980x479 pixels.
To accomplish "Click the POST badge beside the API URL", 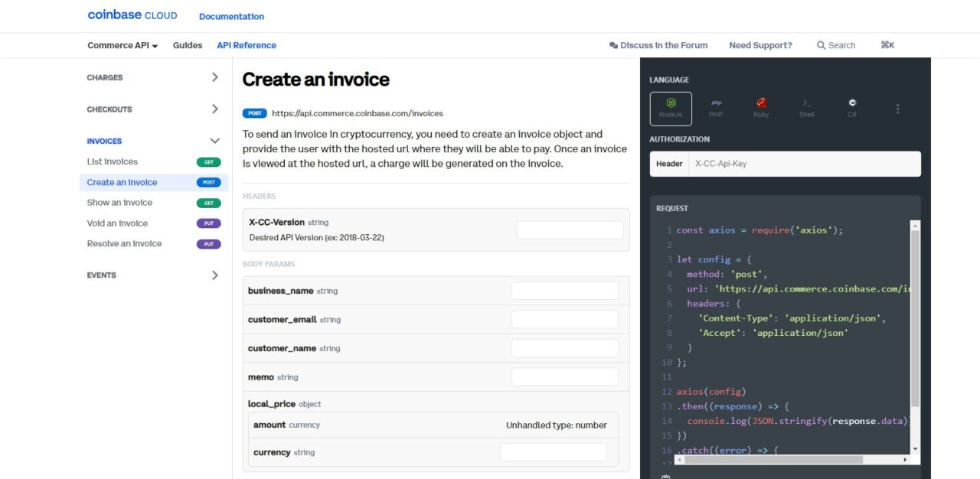I will tap(255, 113).
